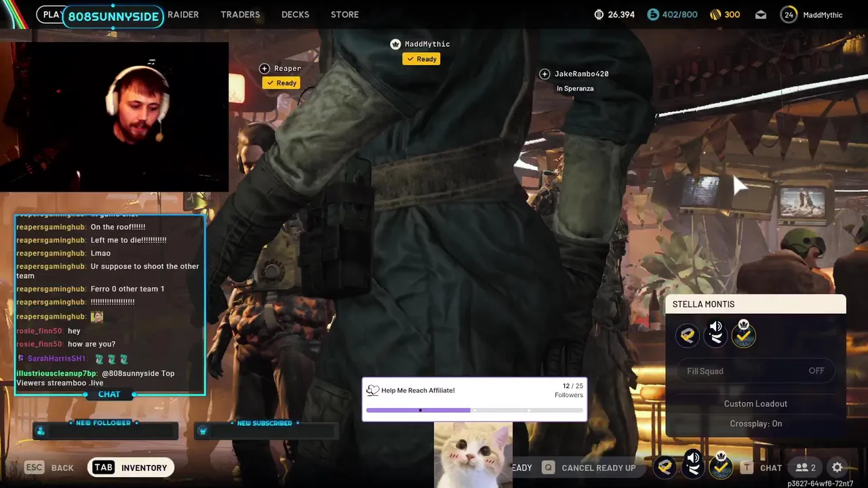
Task: Click the emote image from reapersgaminghub
Action: [97, 317]
